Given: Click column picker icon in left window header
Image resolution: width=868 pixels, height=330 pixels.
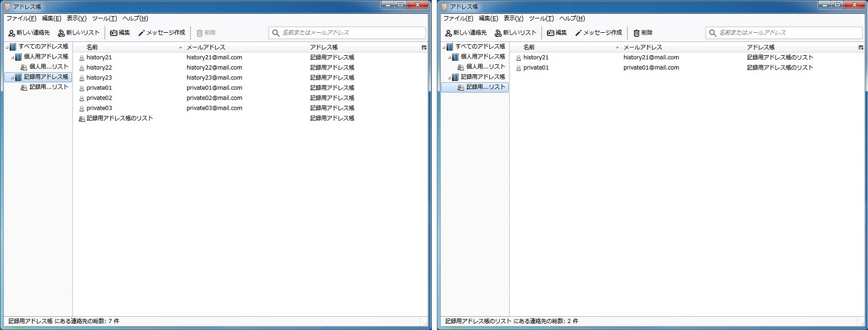Looking at the screenshot, I should click(x=424, y=47).
